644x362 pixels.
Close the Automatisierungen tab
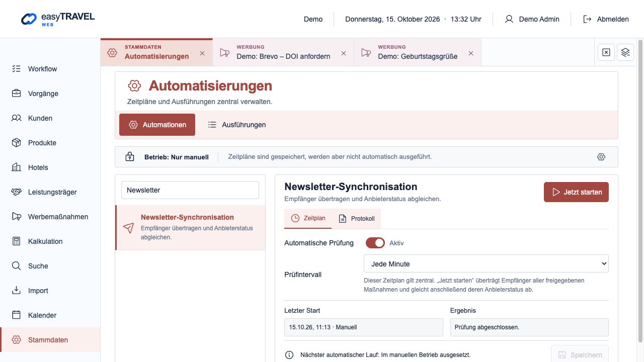(x=202, y=53)
